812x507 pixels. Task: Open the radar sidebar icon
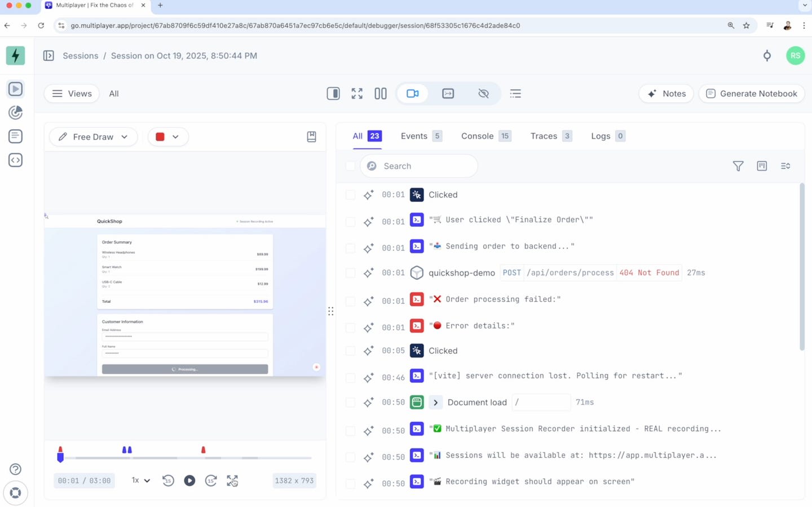(x=15, y=112)
